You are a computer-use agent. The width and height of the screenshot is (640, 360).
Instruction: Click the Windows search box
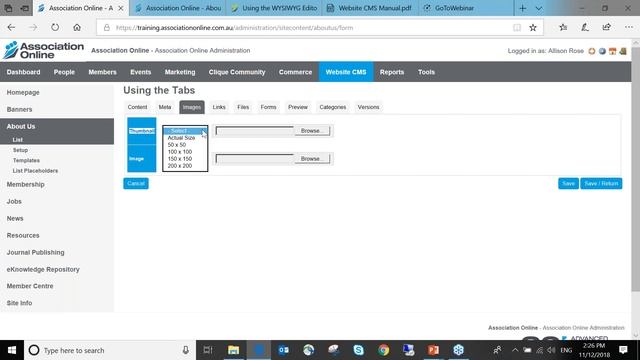(110, 350)
